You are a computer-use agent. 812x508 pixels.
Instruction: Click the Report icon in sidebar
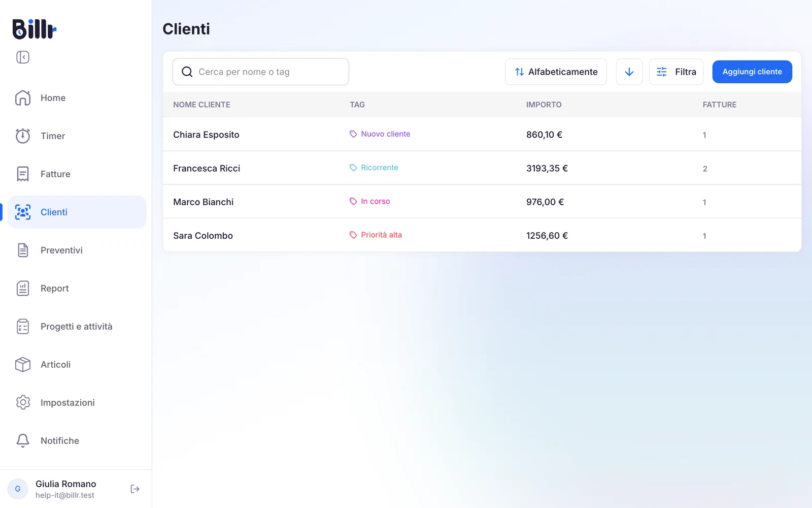click(x=23, y=288)
